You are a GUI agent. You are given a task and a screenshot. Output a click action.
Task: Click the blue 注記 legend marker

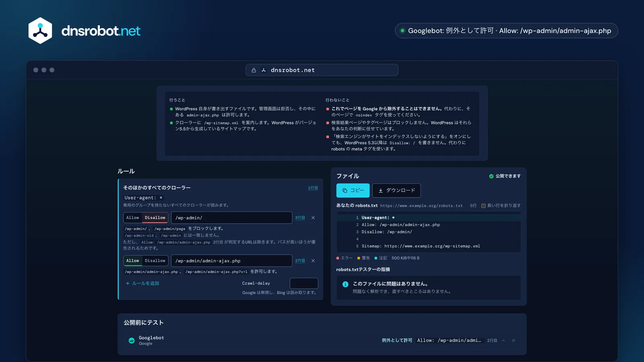click(x=376, y=258)
